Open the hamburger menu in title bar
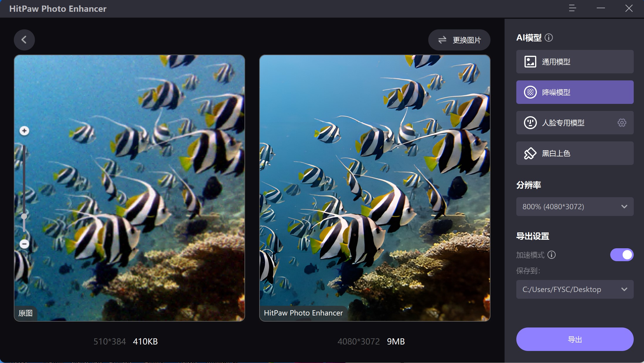 click(x=572, y=8)
